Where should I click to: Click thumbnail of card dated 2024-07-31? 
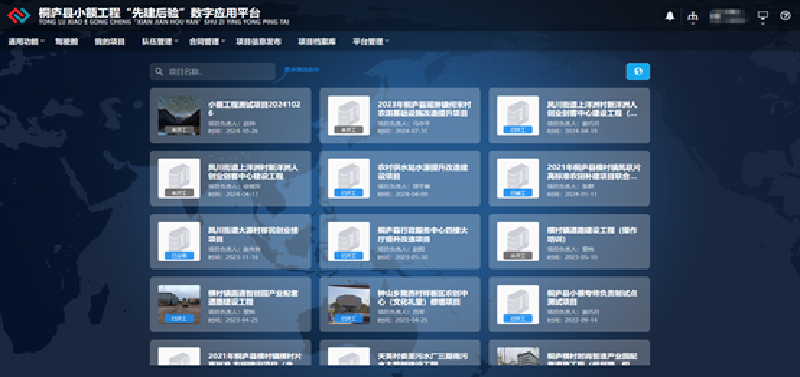pos(348,115)
